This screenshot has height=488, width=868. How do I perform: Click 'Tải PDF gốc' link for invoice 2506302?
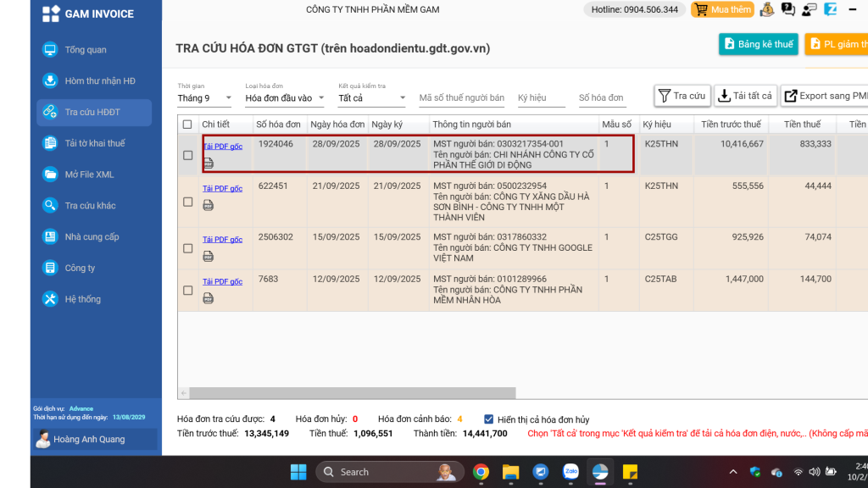[x=222, y=239]
